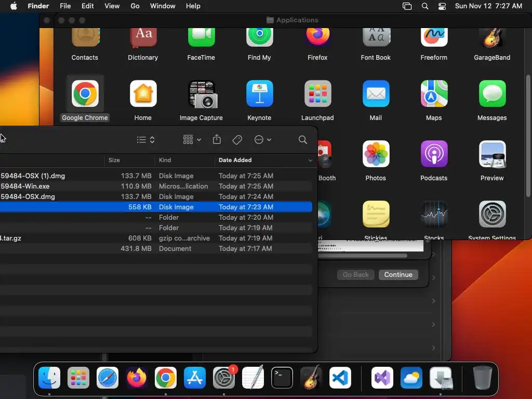The height and width of the screenshot is (399, 532).
Task: Select the .tar.gz archive row
Action: [x=155, y=238]
